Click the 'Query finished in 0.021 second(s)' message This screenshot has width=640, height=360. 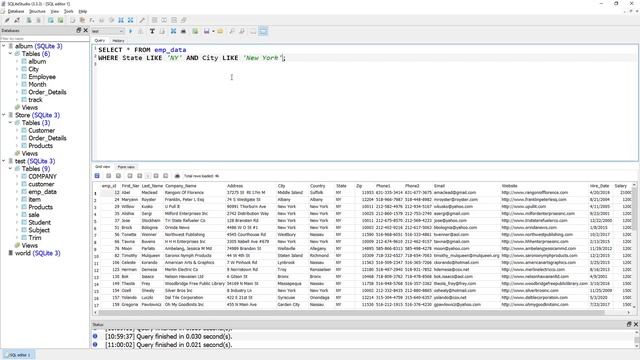click(168, 345)
